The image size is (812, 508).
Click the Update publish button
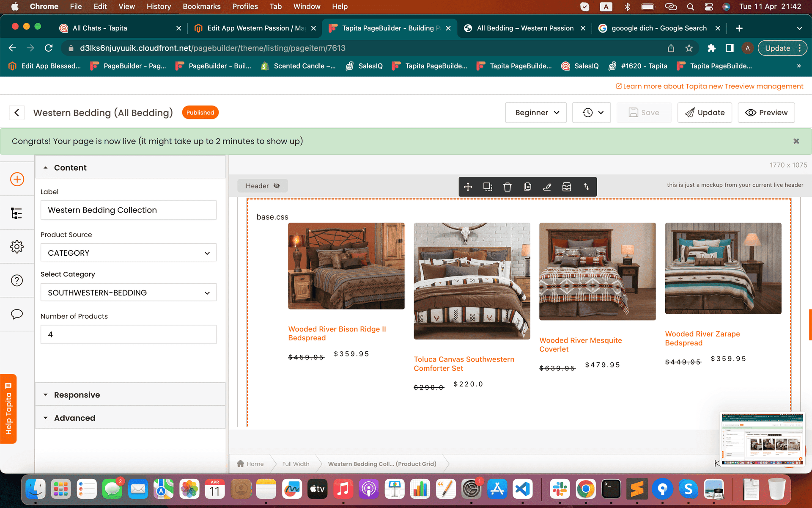[705, 113]
